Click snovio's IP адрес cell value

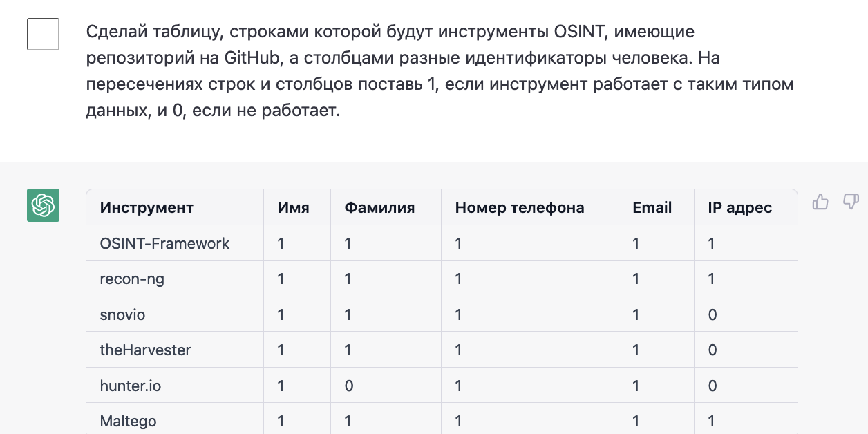(713, 314)
